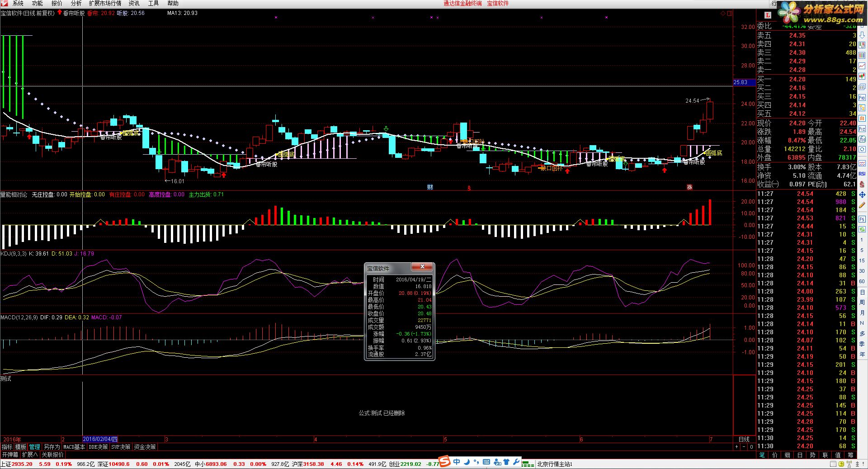Image resolution: width=868 pixels, height=469 pixels.
Task: Switch to 1-minute period
Action: tap(862, 240)
